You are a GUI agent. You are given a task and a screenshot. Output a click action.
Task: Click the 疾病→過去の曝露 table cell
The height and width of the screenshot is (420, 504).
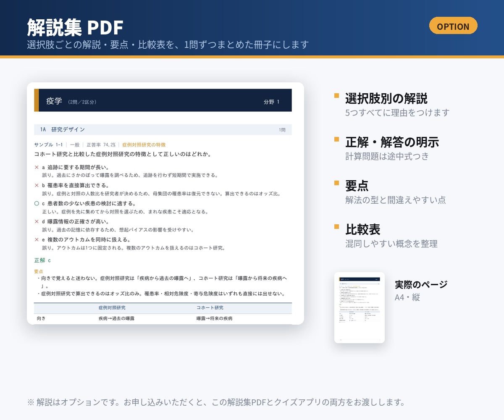116,318
